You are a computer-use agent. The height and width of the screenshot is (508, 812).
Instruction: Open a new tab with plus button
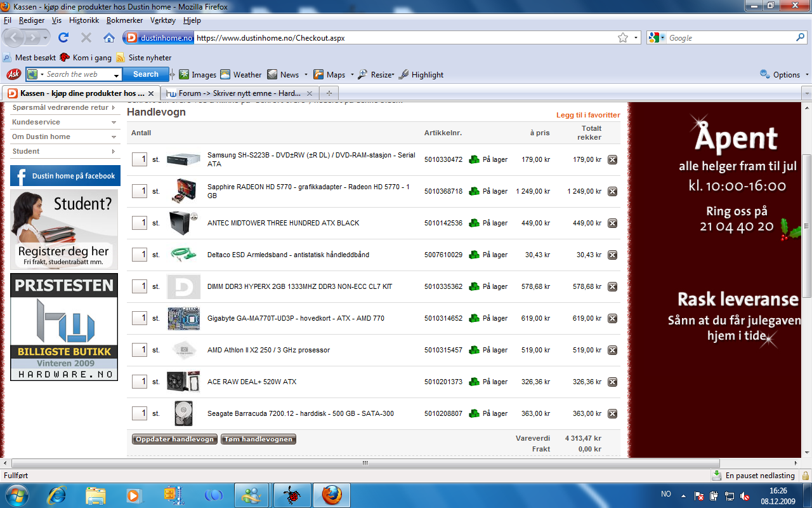coord(329,93)
